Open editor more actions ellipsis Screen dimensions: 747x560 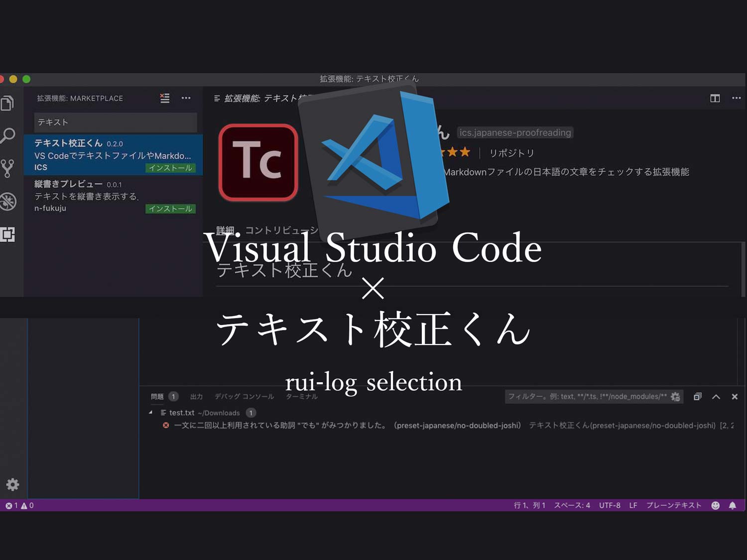736,98
